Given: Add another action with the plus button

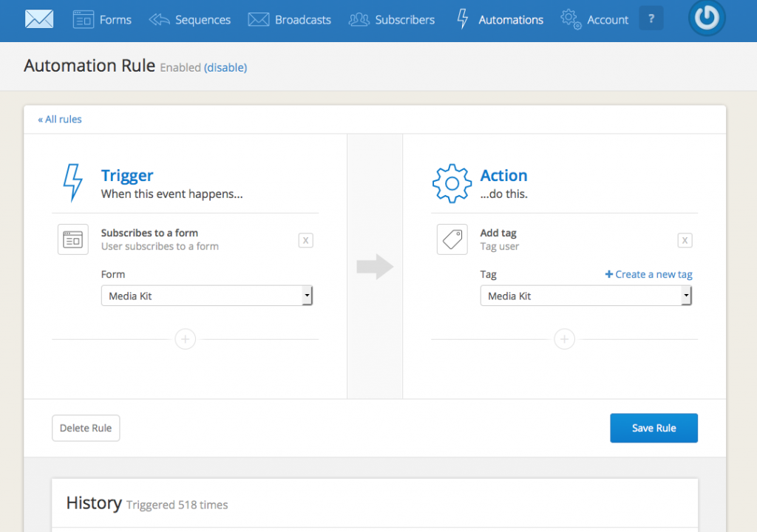Looking at the screenshot, I should [x=564, y=339].
